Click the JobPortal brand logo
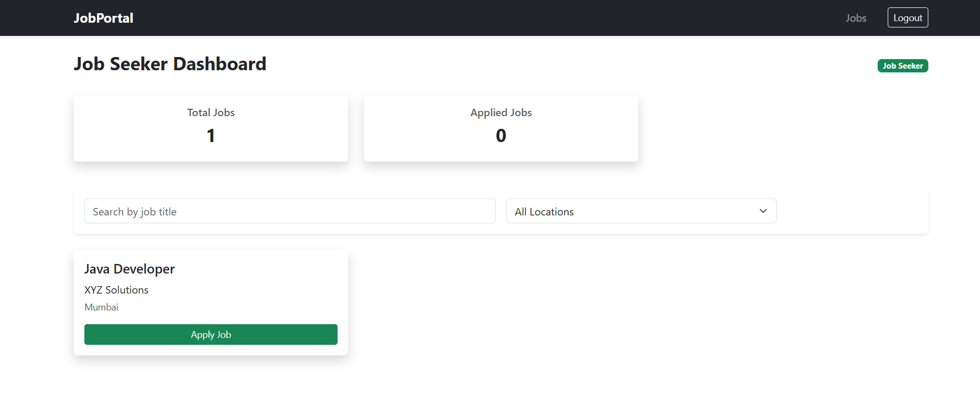 tap(103, 18)
